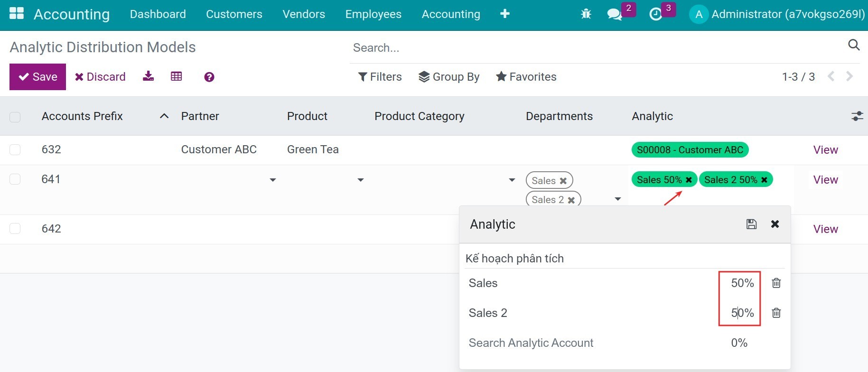Click the S00008 - Customer ABC tag
868x372 pixels.
click(x=690, y=150)
